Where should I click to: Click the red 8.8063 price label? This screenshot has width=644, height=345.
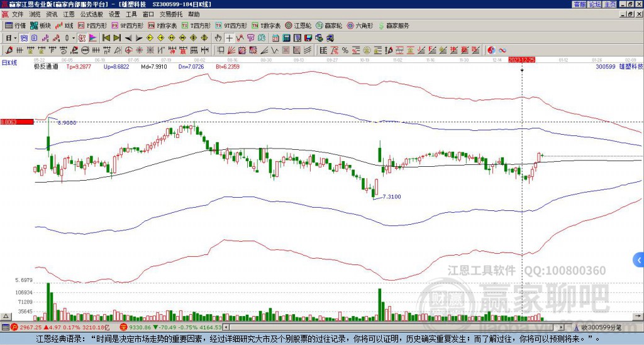17,122
